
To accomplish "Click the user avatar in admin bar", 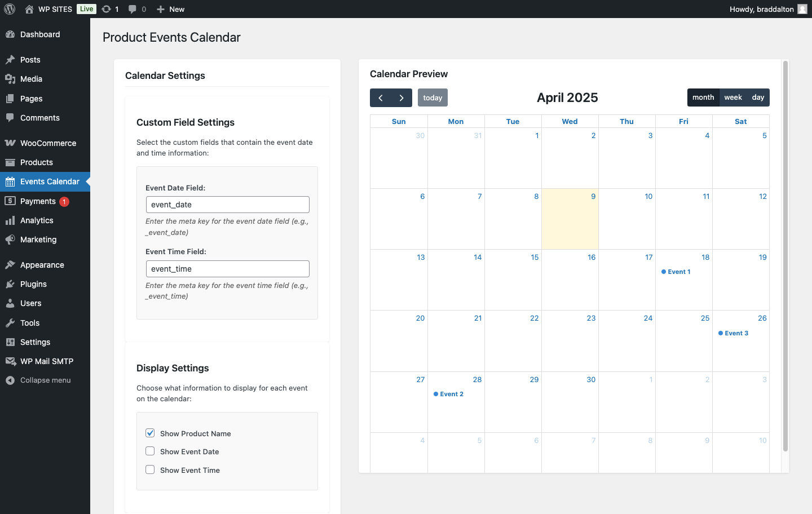I will 802,9.
